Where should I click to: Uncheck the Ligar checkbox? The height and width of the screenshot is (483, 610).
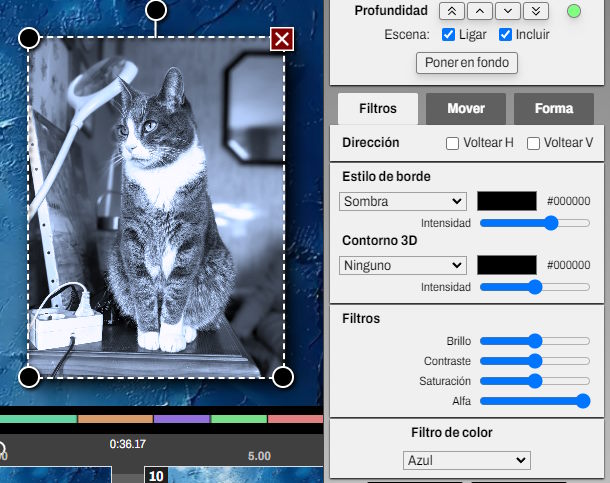point(448,35)
